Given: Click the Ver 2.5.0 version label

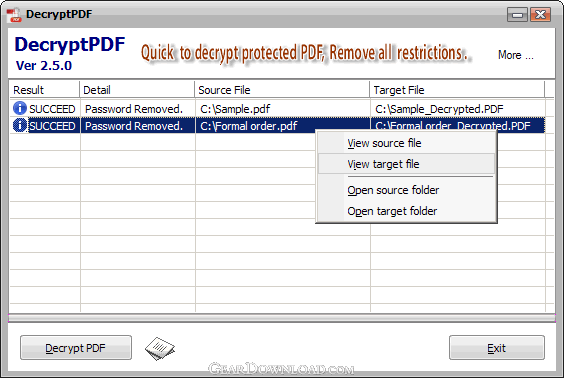Looking at the screenshot, I should (x=44, y=65).
